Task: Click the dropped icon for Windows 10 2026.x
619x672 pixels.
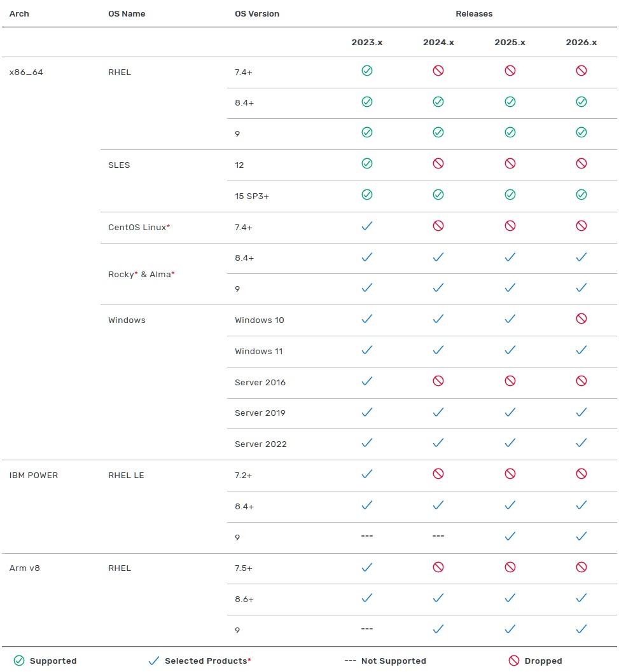Action: pos(581,319)
